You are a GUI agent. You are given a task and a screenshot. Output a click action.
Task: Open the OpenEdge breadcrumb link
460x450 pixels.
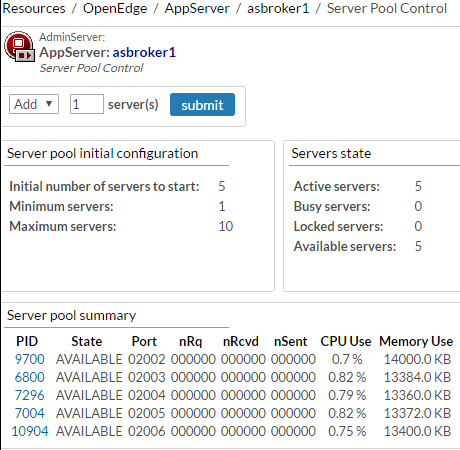pos(115,8)
